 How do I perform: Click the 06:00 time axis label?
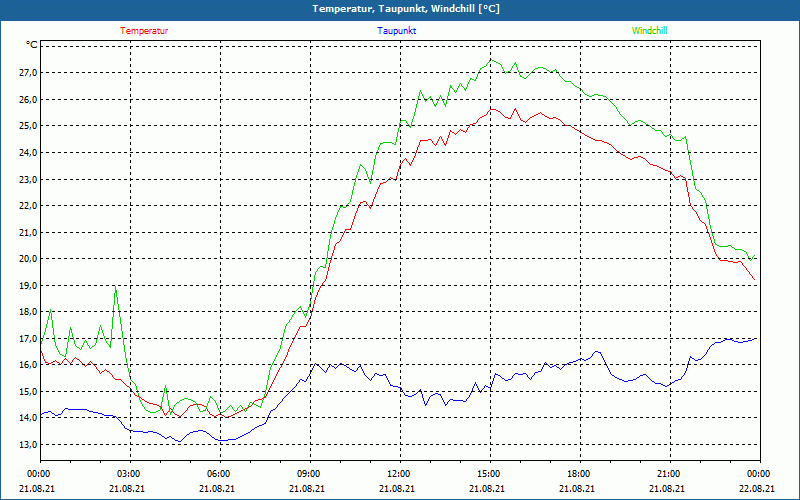click(x=220, y=474)
